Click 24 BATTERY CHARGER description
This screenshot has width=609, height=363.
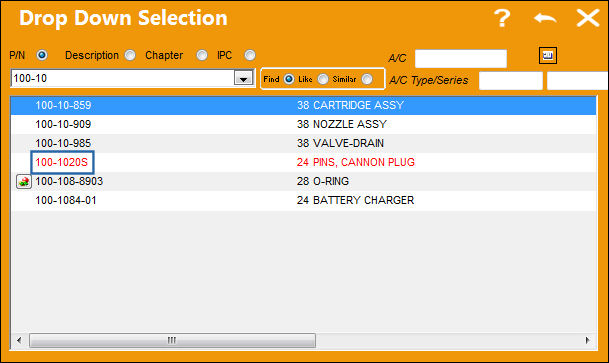click(x=355, y=200)
